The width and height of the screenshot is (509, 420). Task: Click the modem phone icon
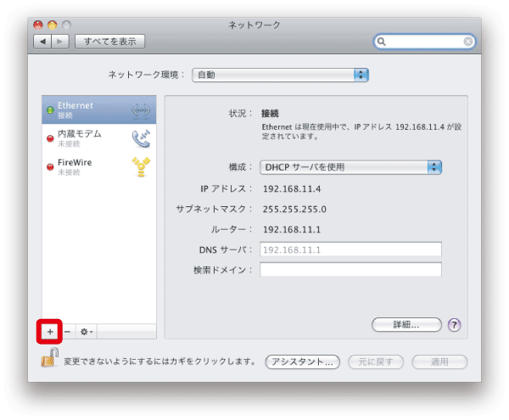point(141,138)
